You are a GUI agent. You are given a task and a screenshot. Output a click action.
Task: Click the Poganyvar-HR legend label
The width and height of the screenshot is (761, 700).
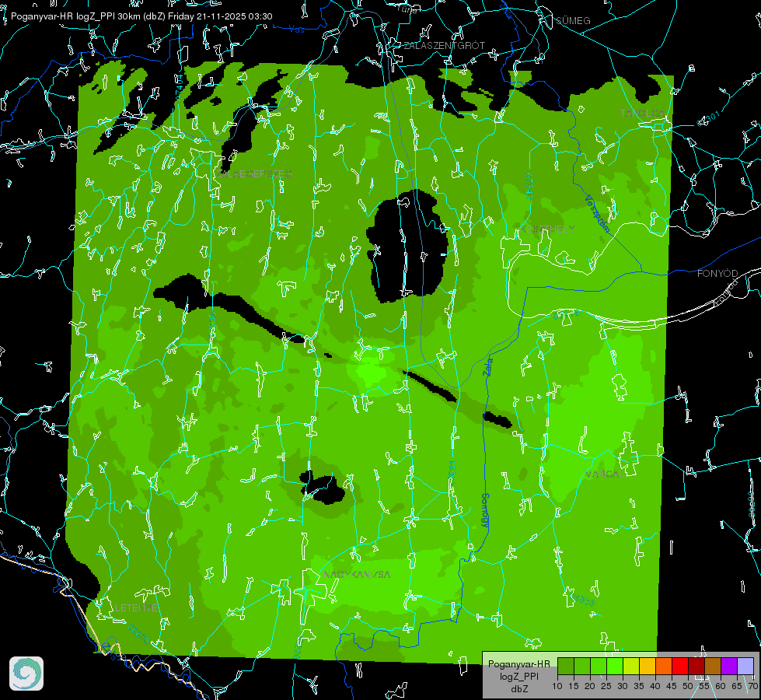tap(518, 664)
